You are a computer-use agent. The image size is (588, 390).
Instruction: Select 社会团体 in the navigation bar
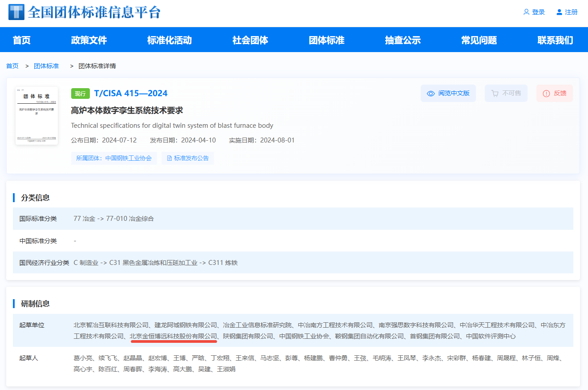[250, 40]
